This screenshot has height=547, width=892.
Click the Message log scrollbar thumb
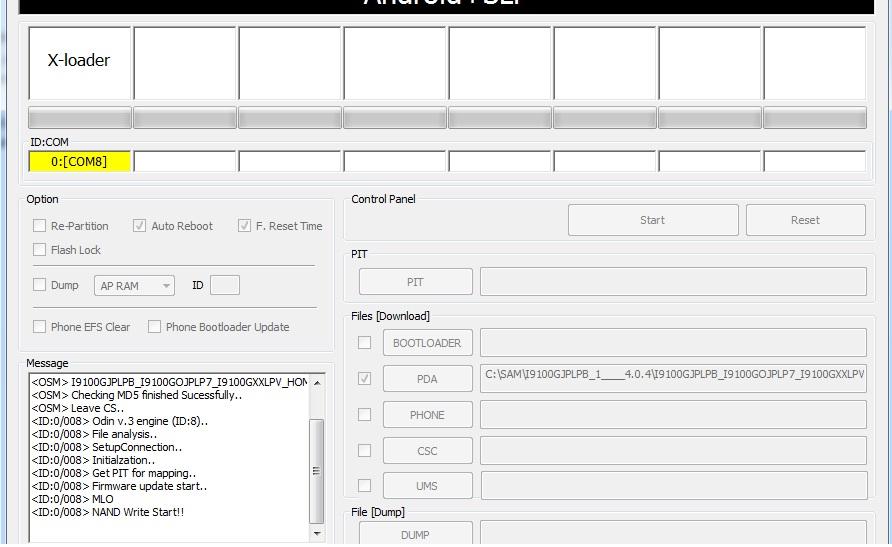[316, 471]
